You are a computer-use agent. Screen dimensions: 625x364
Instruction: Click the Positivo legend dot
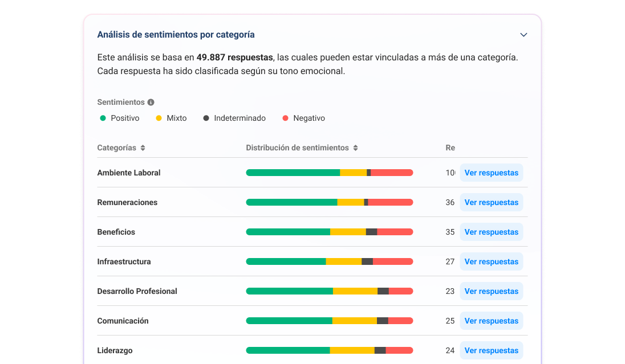click(103, 118)
